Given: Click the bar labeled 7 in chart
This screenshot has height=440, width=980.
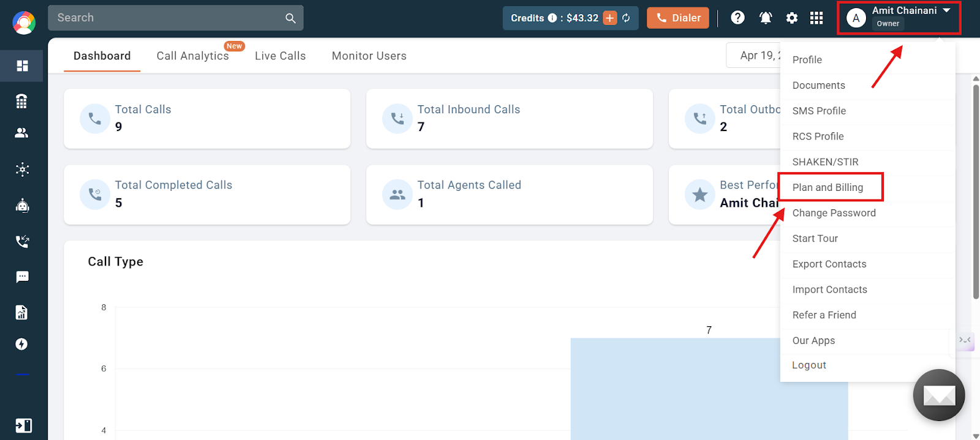Looking at the screenshot, I should 709,388.
